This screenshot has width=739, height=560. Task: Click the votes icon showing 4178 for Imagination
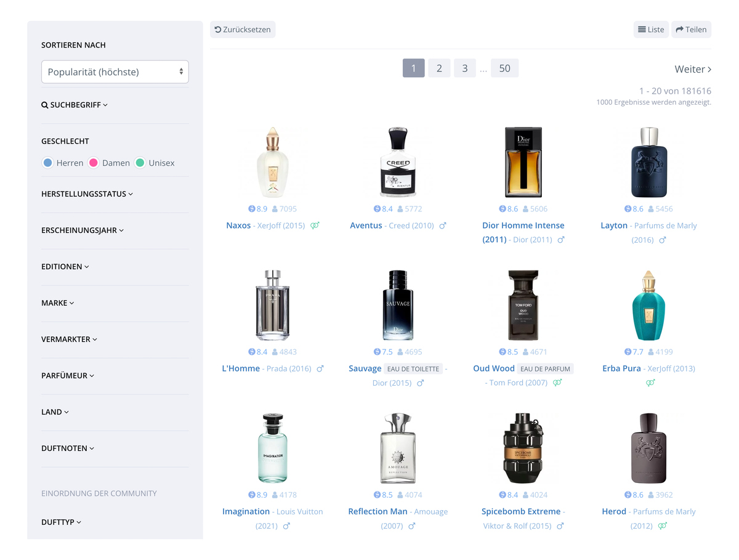(275, 495)
